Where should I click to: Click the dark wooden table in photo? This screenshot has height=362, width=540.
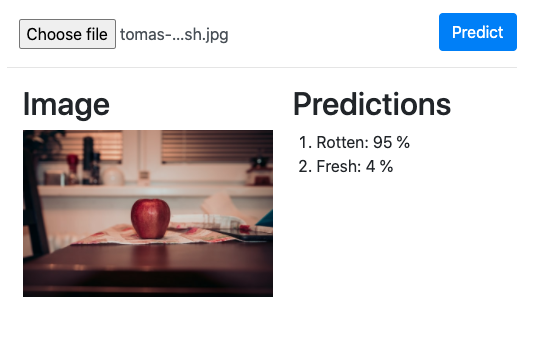point(148,269)
